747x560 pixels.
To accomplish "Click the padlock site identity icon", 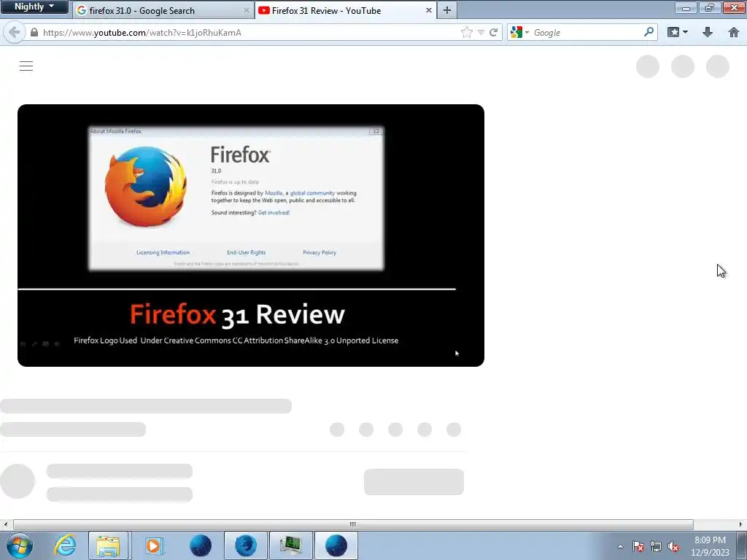I will [34, 32].
